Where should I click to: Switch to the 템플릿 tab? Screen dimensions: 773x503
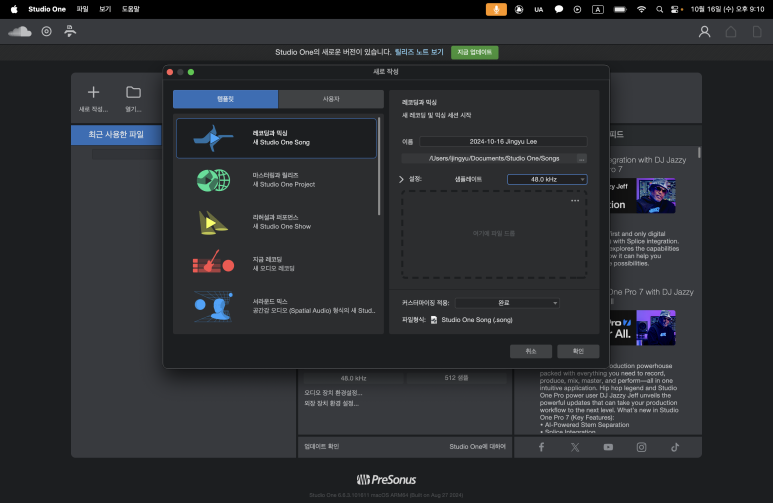point(225,99)
